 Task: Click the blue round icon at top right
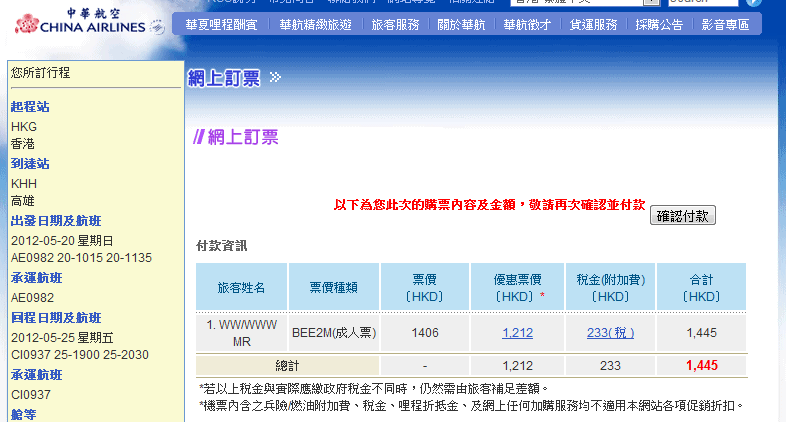754,3
